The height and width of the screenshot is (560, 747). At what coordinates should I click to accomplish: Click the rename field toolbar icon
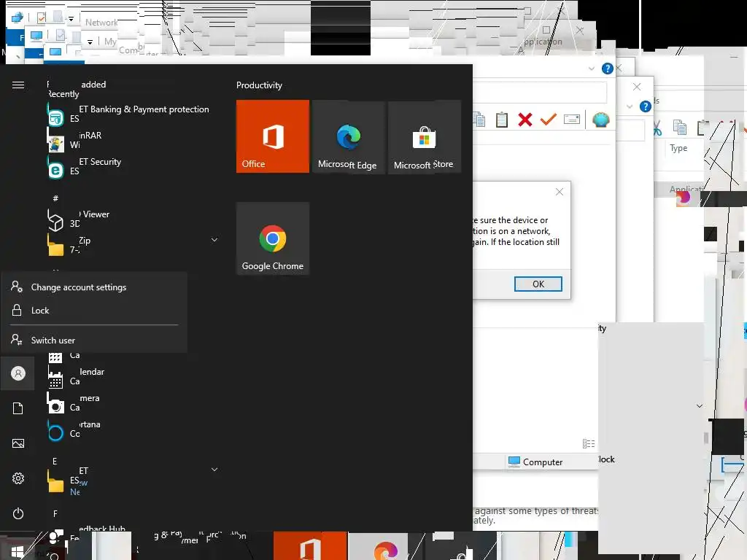(572, 120)
